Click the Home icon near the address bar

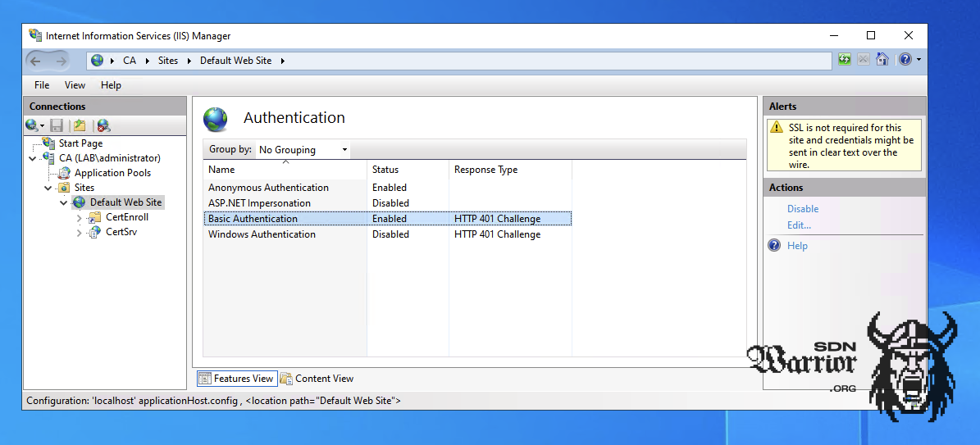882,60
